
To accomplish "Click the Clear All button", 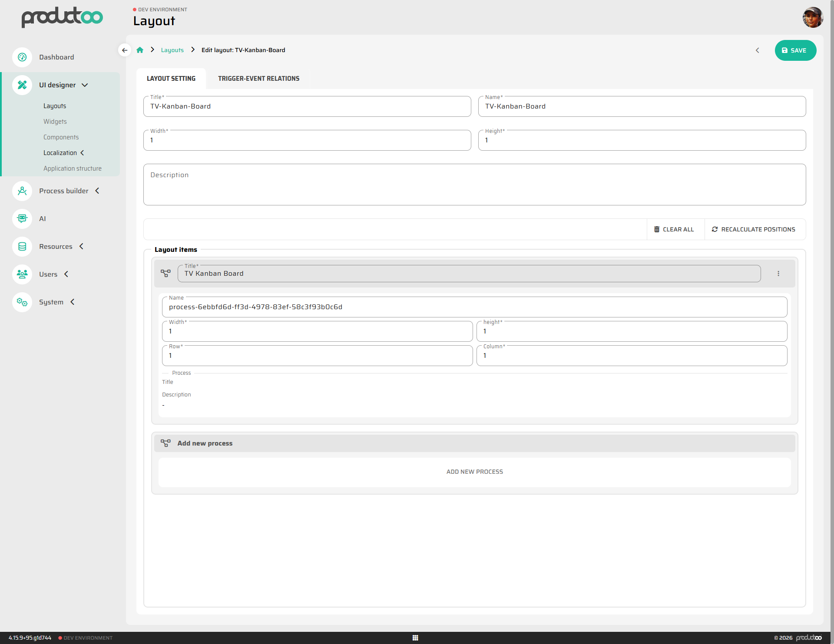I will pyautogui.click(x=674, y=229).
